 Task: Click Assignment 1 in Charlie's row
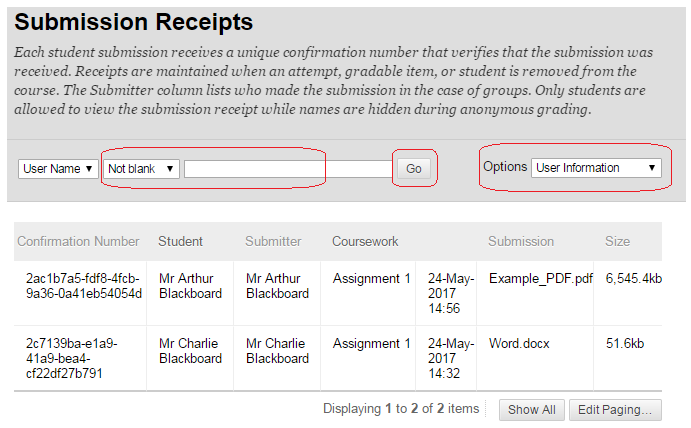371,343
